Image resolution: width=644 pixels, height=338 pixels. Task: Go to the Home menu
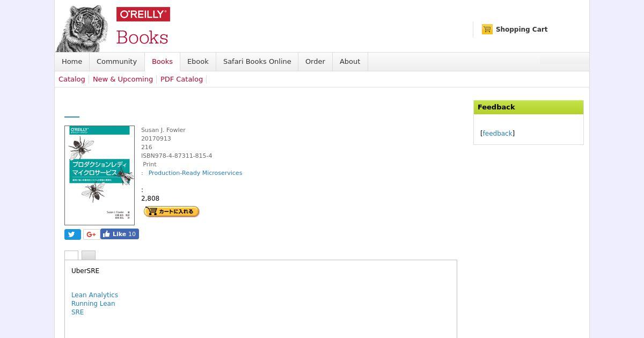pos(72,62)
